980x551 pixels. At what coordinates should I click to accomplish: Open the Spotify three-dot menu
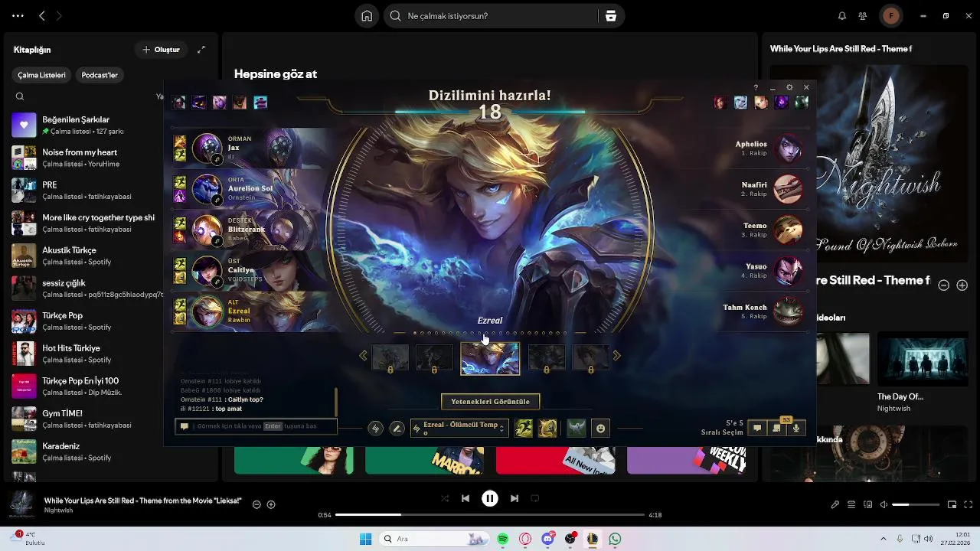[18, 16]
